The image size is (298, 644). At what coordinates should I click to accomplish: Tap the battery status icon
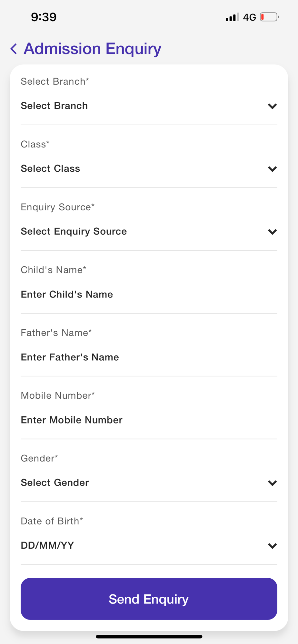click(x=269, y=17)
